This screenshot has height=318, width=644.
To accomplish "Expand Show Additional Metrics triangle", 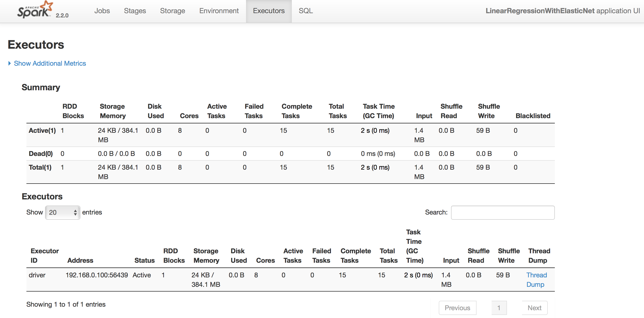I will (x=9, y=63).
